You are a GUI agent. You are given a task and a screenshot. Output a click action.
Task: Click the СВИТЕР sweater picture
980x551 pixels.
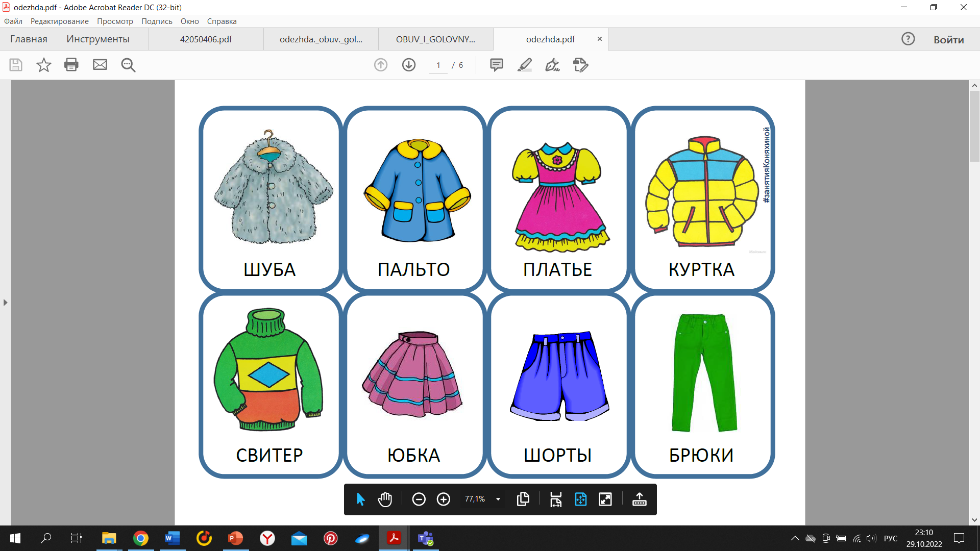pyautogui.click(x=268, y=370)
